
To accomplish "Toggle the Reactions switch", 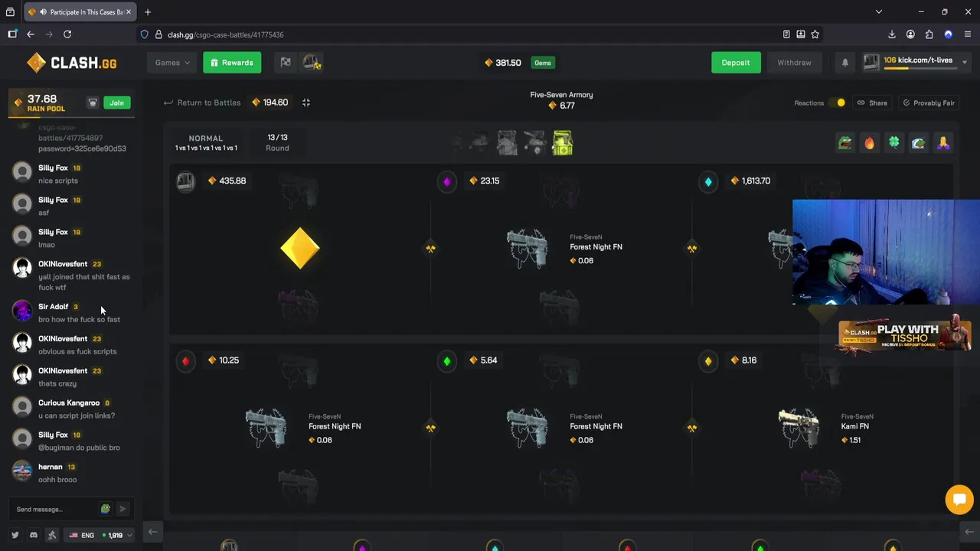I will 838,103.
